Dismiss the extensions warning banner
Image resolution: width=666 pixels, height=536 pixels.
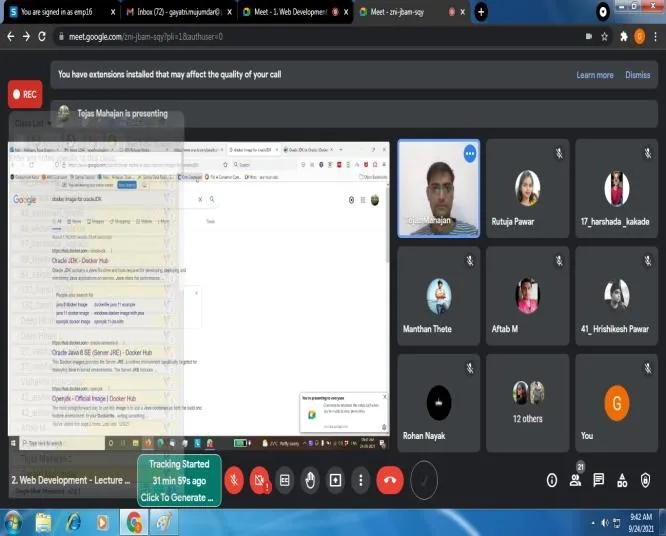click(x=638, y=75)
